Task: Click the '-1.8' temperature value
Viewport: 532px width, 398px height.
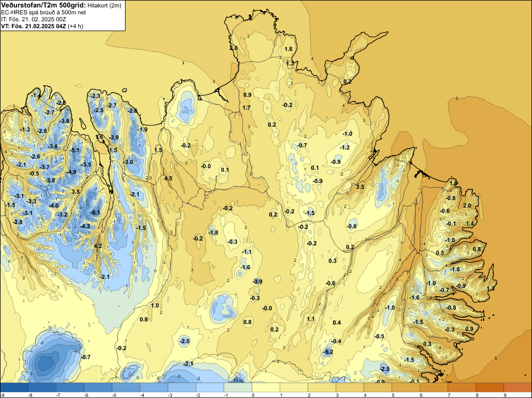Action: (213, 233)
